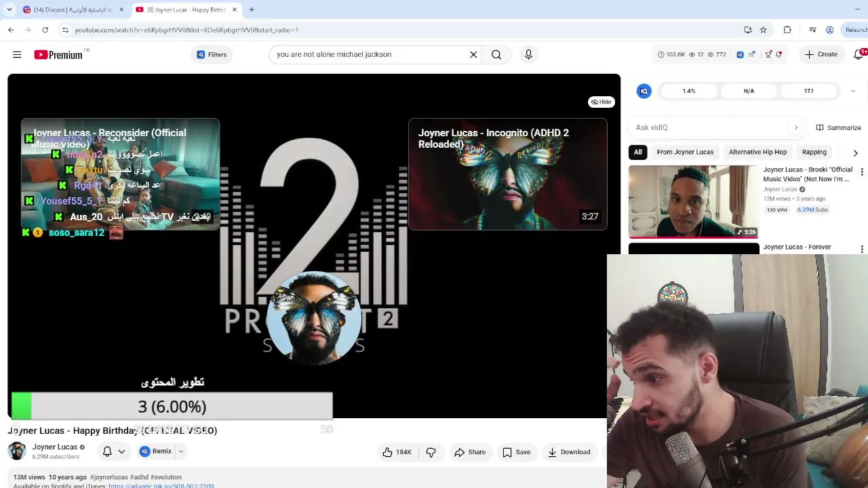The width and height of the screenshot is (868, 488).
Task: Select the Rapping chip
Action: (814, 152)
